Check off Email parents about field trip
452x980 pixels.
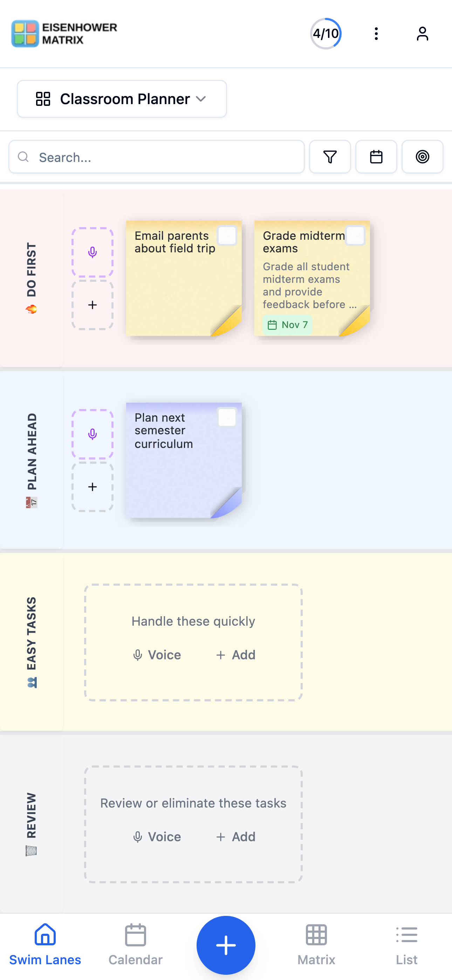coord(227,236)
